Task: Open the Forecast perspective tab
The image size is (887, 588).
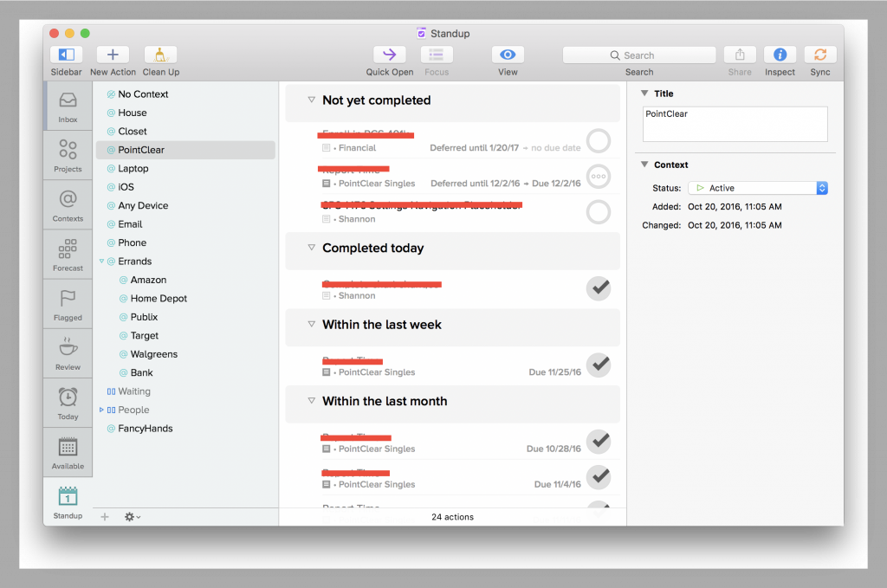Action: tap(68, 255)
